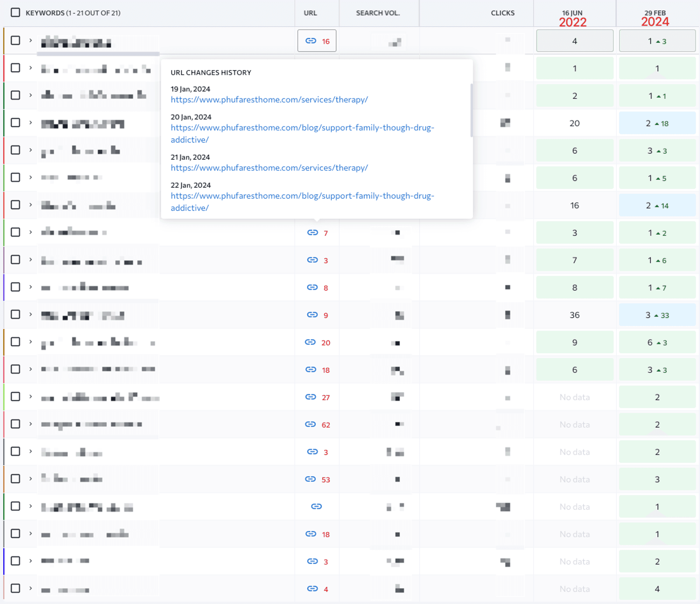Click the link icon with 20 URL changes
700x604 pixels.
(x=310, y=342)
